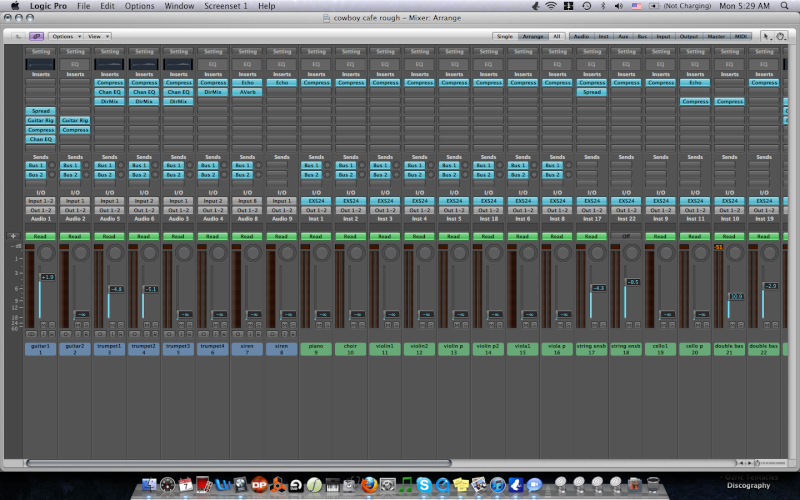The image size is (800, 500).
Task: Open the View dropdown in mixer toolbar
Action: (98, 36)
